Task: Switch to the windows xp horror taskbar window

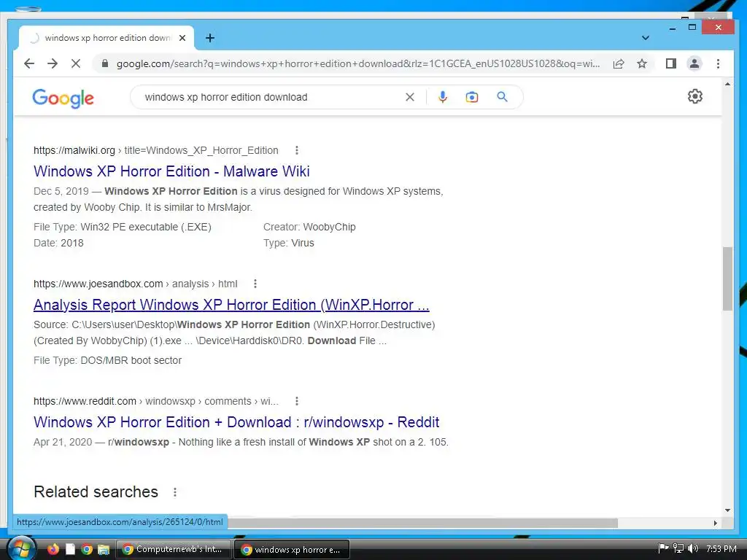Action: point(292,549)
